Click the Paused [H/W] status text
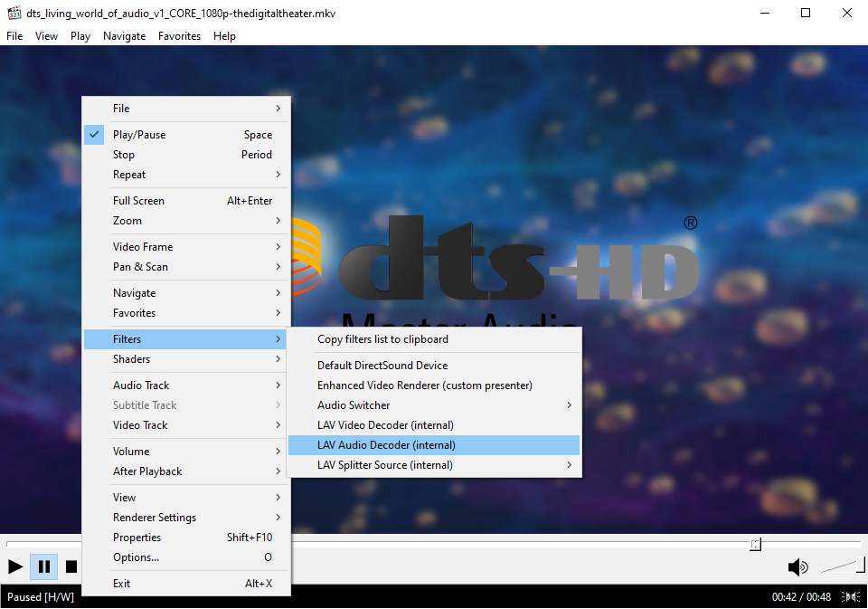 click(x=41, y=597)
